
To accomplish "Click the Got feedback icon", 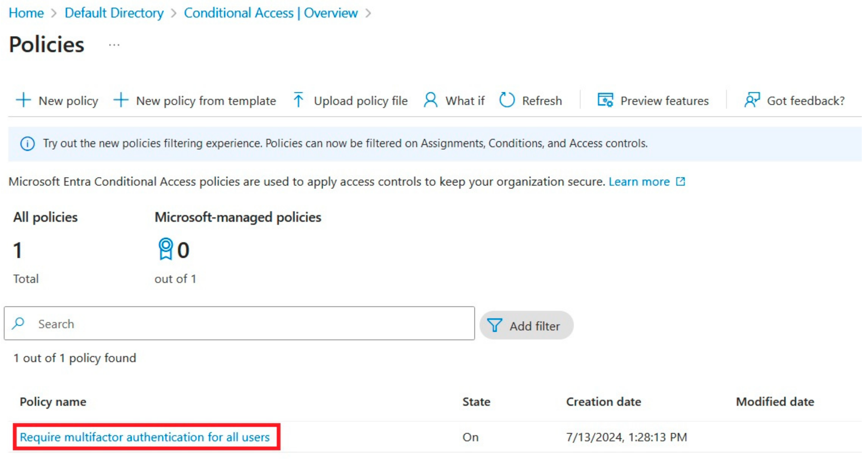I will 752,100.
